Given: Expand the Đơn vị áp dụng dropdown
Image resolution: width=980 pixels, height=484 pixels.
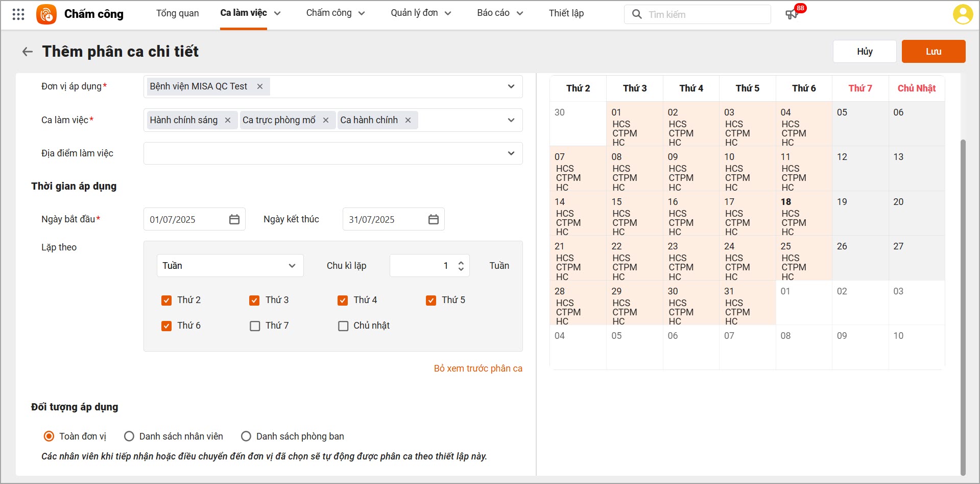Looking at the screenshot, I should (511, 86).
